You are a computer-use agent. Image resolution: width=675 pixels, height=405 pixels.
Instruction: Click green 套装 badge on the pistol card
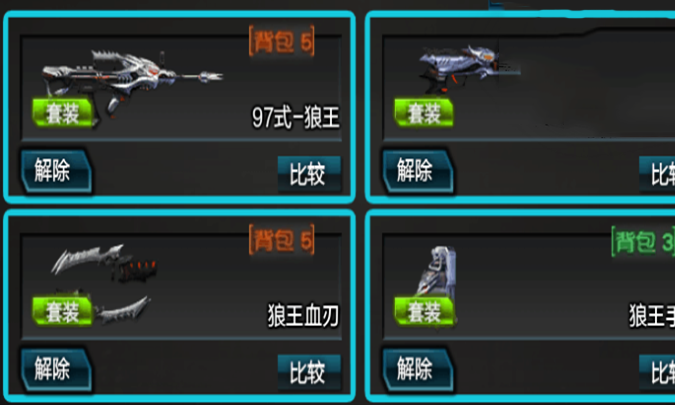[424, 113]
